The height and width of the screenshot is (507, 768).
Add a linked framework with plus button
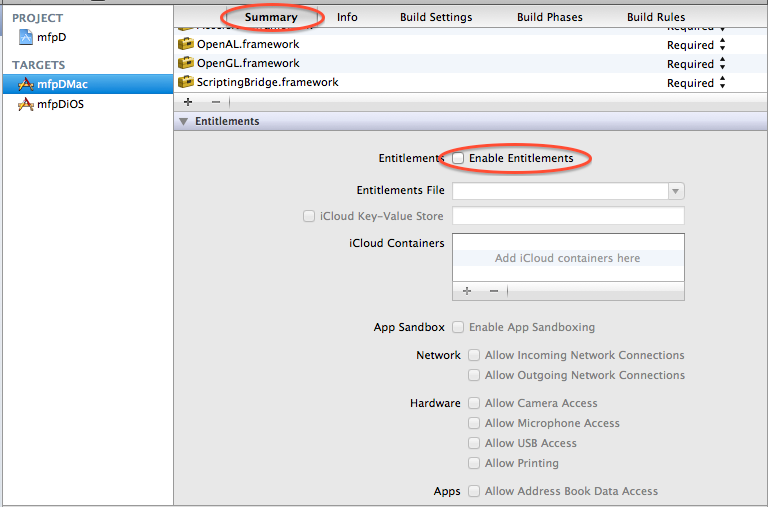click(190, 102)
